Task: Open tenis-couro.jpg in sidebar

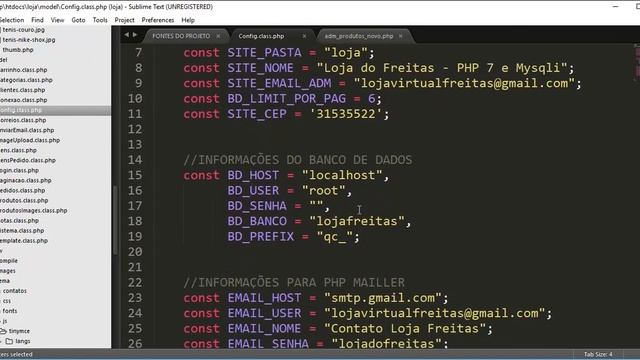Action: 23,29
